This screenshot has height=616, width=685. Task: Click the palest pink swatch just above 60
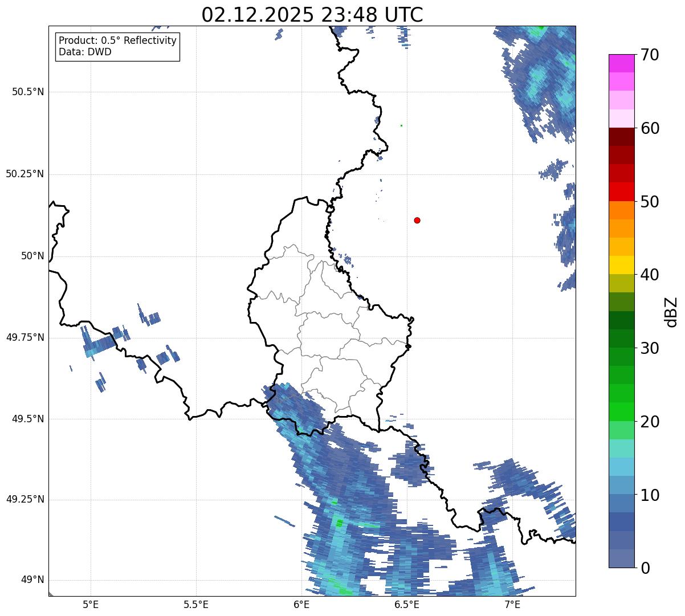coord(621,119)
